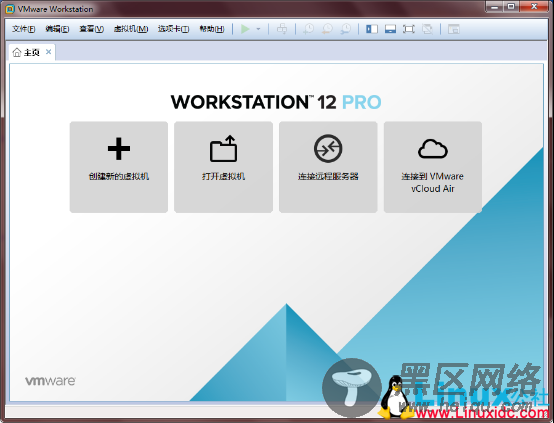The height and width of the screenshot is (423, 554).
Task: Toggle the thumbnail bar view icon
Action: click(390, 29)
